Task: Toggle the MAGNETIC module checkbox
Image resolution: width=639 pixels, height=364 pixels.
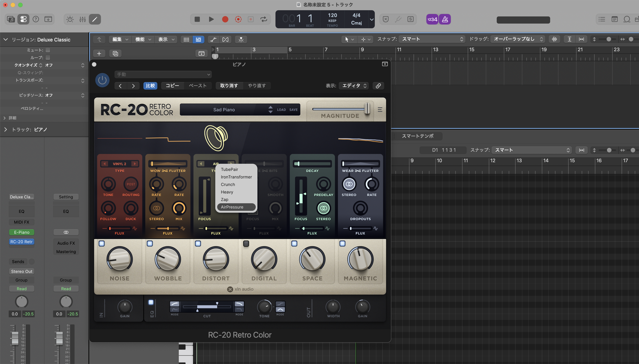Action: tap(342, 243)
